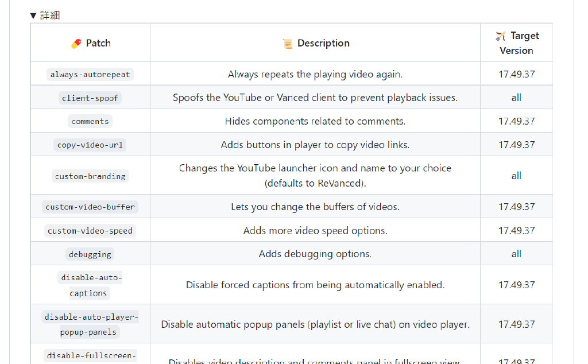Select the always-autorepeat patch name

coord(90,74)
